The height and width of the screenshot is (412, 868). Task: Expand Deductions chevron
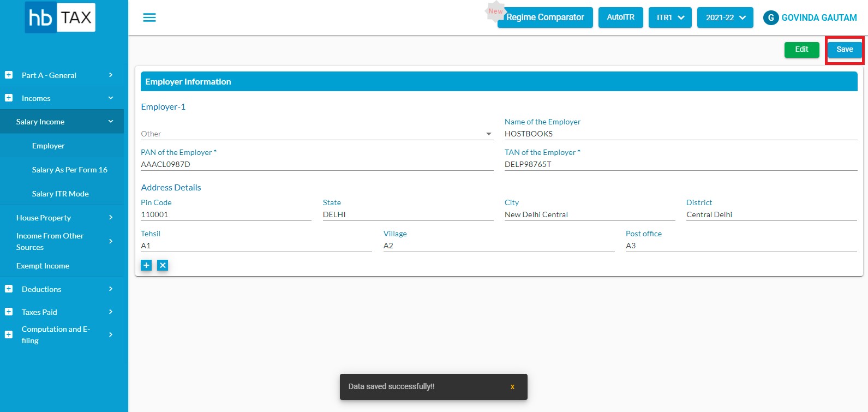111,289
